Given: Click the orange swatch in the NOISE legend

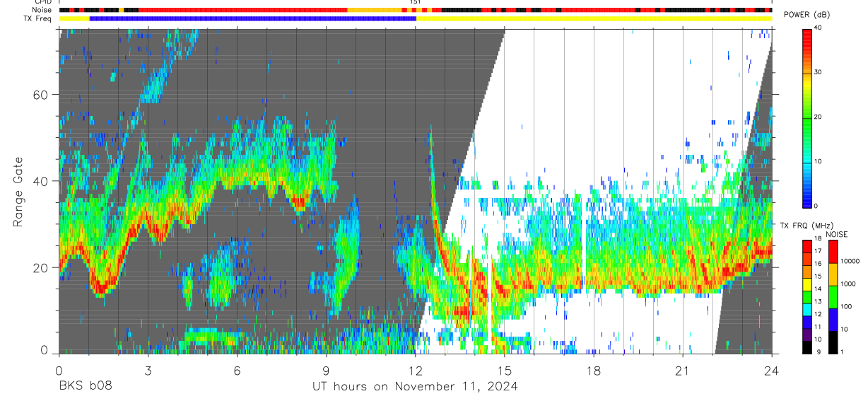Looking at the screenshot, I should click(833, 274).
